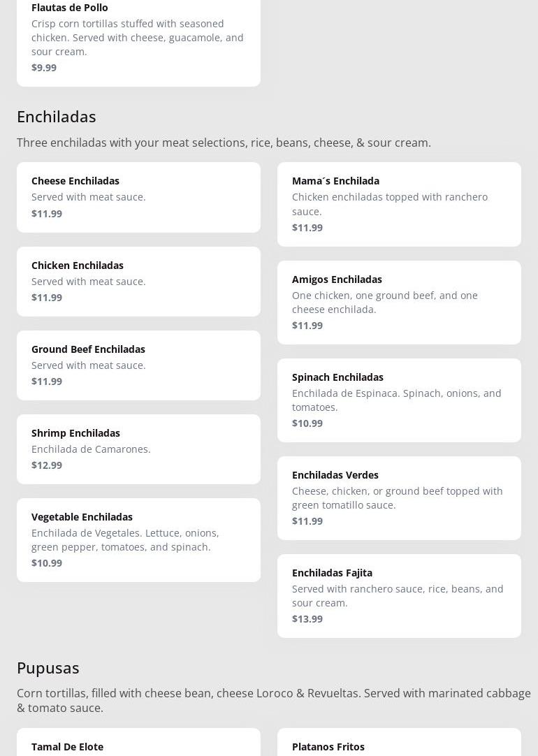Open Enchiladas Verdes item

pos(399,497)
